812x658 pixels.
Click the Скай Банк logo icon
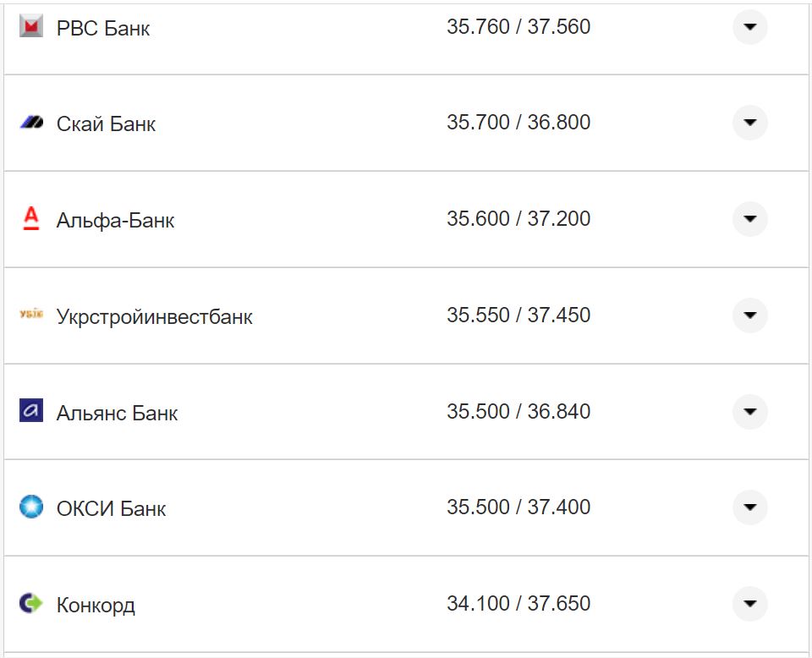click(31, 123)
